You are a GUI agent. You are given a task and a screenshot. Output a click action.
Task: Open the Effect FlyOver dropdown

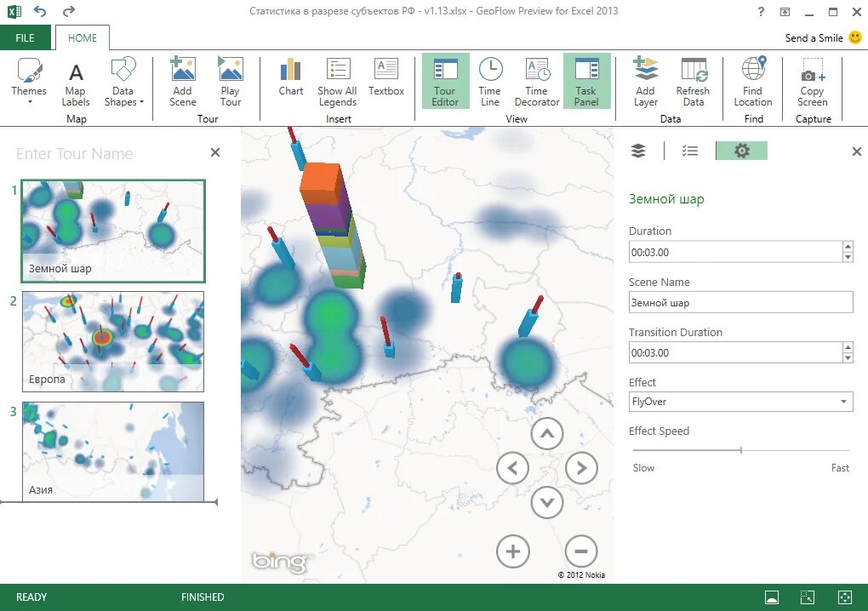740,402
